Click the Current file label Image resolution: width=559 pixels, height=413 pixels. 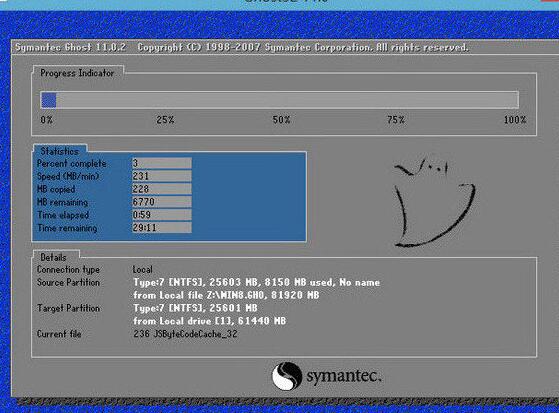(59, 334)
